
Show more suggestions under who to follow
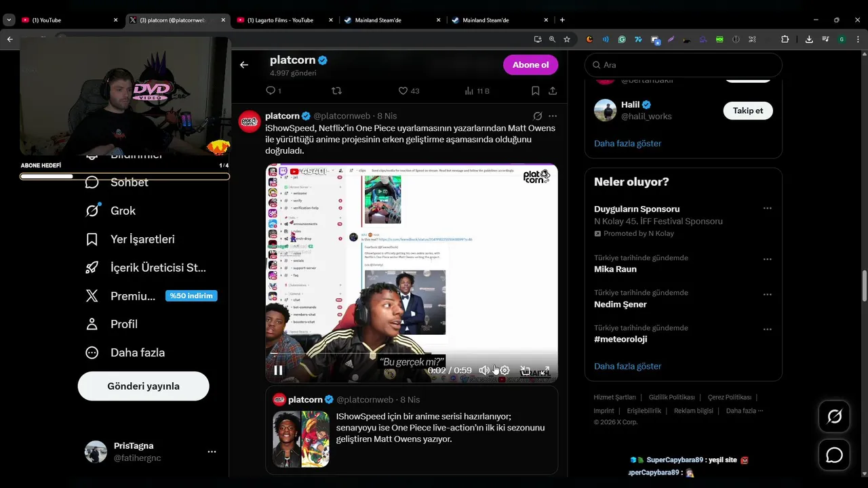pos(627,143)
